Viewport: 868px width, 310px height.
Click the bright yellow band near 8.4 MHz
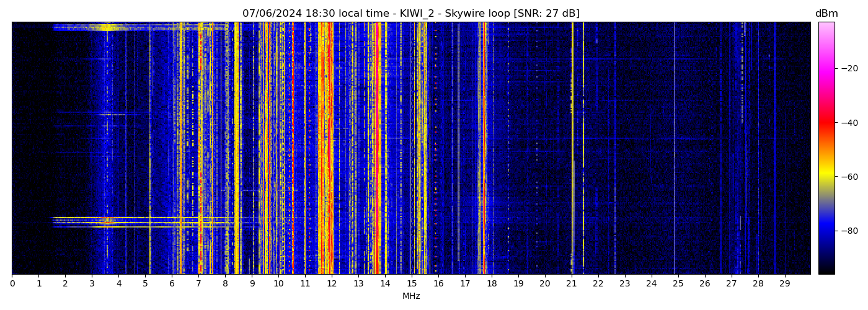(x=236, y=149)
